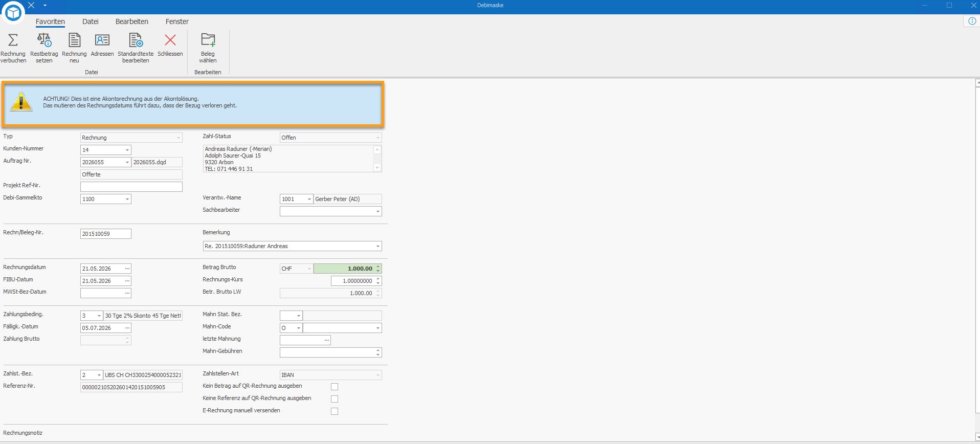This screenshot has height=444, width=980.
Task: Click the 2026055.dqd file name field
Action: (157, 162)
